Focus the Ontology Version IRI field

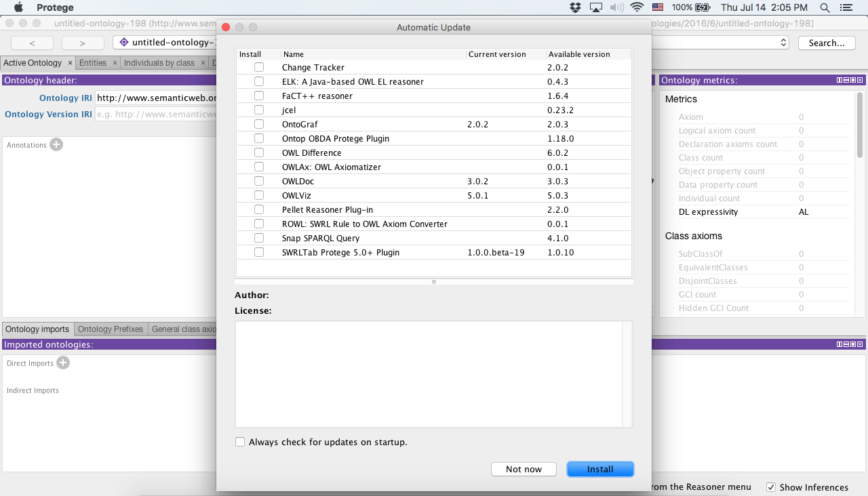[156, 114]
